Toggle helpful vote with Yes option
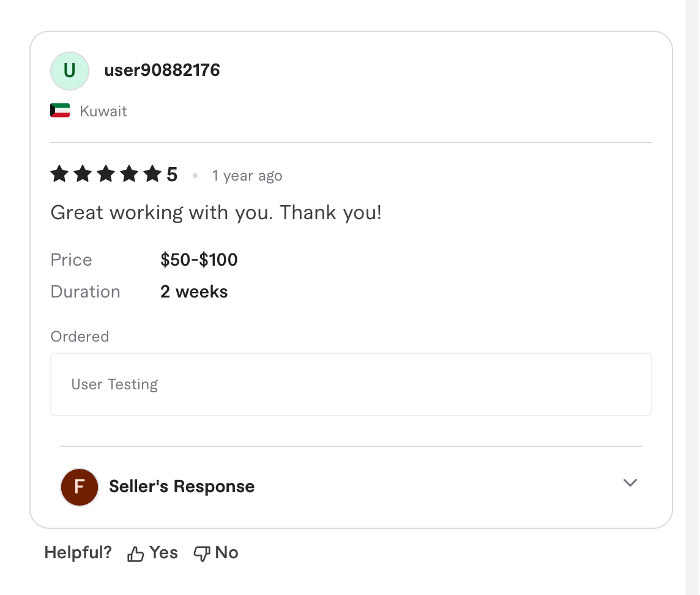This screenshot has height=595, width=700. [x=152, y=552]
